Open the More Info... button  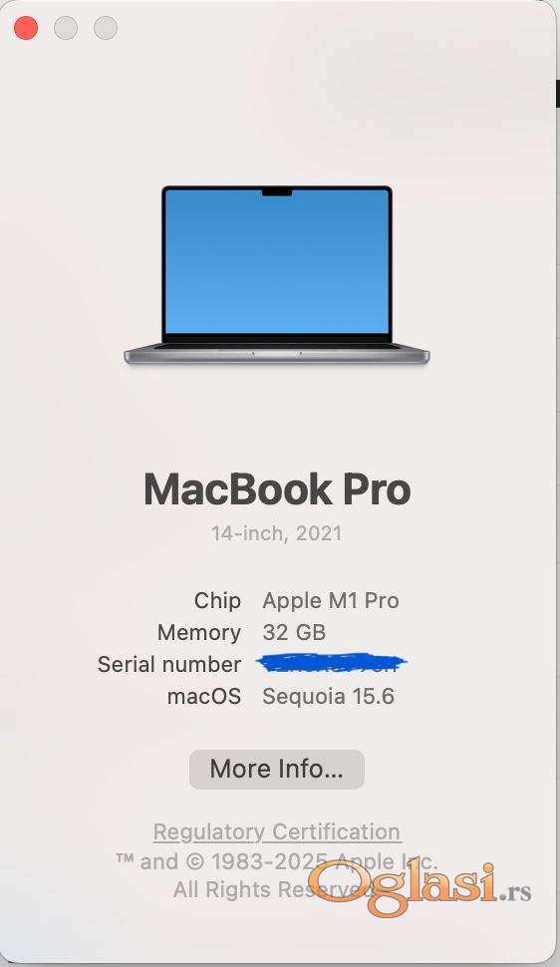point(277,769)
